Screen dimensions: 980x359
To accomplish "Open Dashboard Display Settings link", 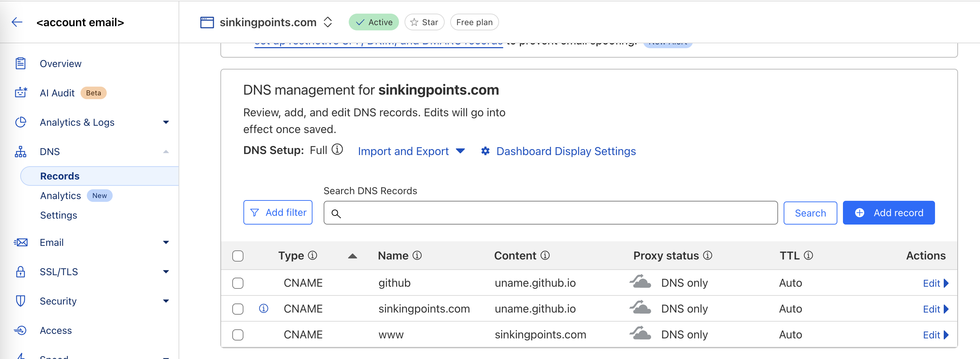I will (566, 151).
